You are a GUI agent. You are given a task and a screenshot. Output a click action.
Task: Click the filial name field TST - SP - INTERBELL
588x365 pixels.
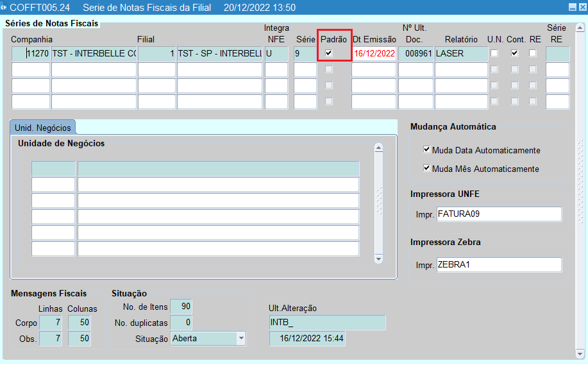219,54
